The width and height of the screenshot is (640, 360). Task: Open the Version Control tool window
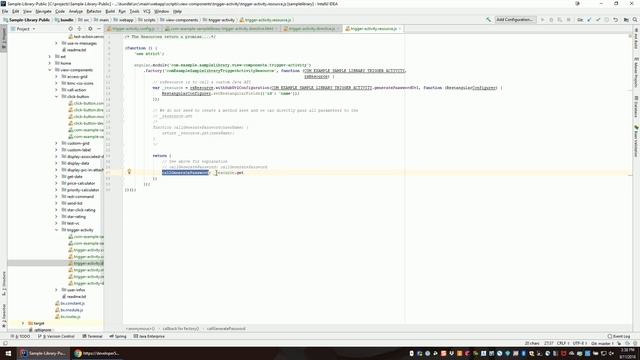pos(56,336)
